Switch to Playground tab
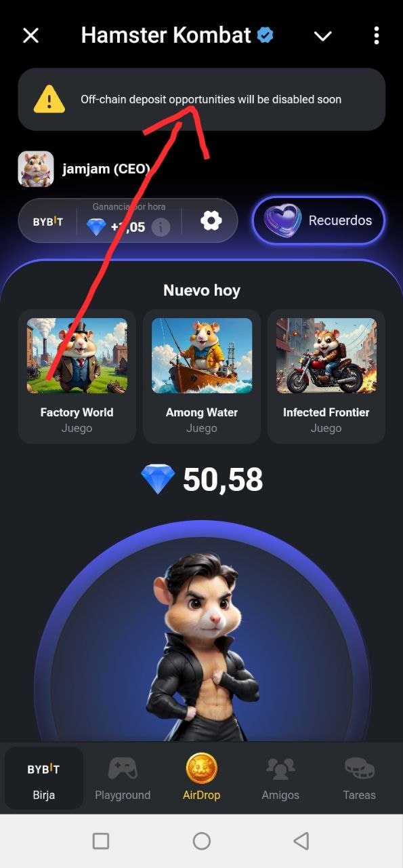The image size is (403, 868). (123, 778)
